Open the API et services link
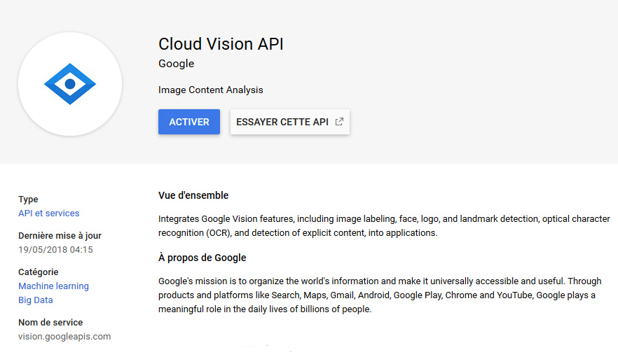This screenshot has width=618, height=364. click(x=49, y=213)
